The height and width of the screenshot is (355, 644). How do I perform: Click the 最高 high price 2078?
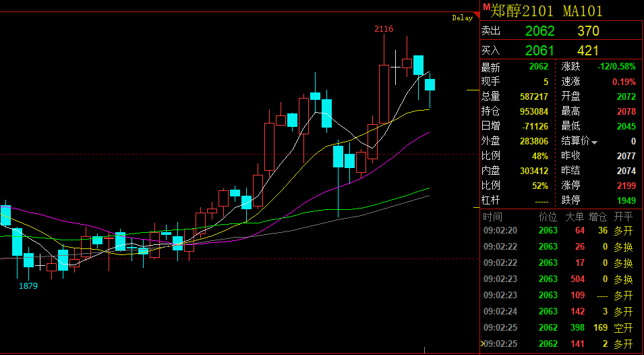click(626, 111)
